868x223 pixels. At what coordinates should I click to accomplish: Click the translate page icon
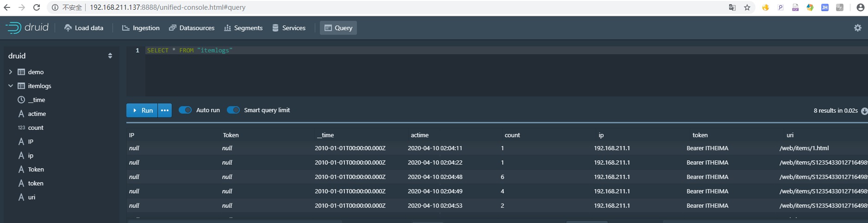coord(732,7)
